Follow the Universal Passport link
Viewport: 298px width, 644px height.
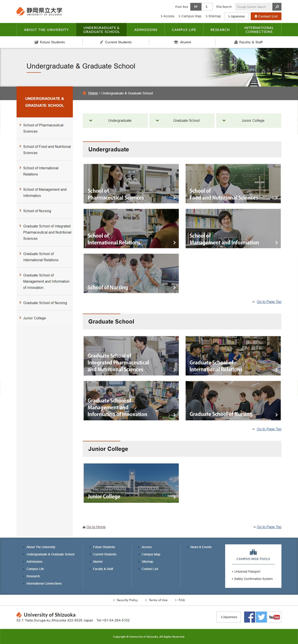coord(247,571)
